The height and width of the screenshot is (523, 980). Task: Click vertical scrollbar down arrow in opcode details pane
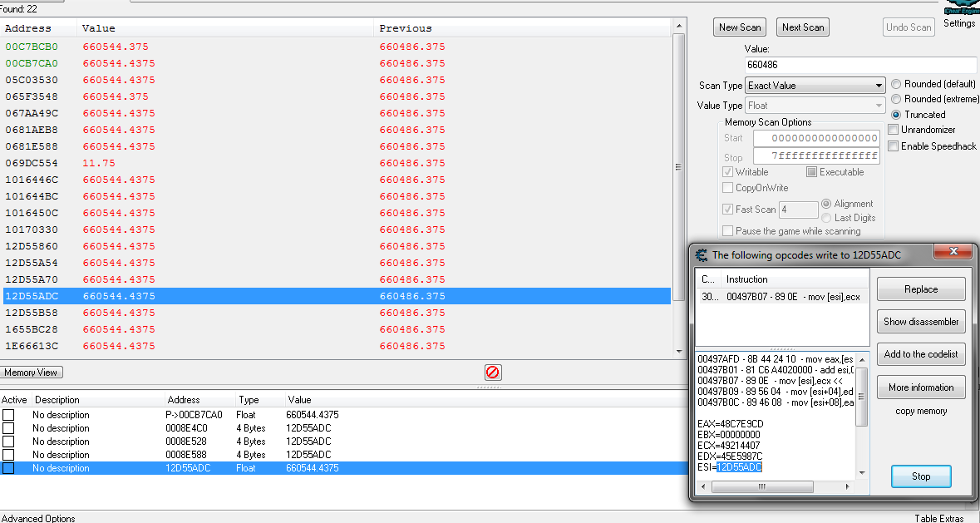click(x=861, y=473)
